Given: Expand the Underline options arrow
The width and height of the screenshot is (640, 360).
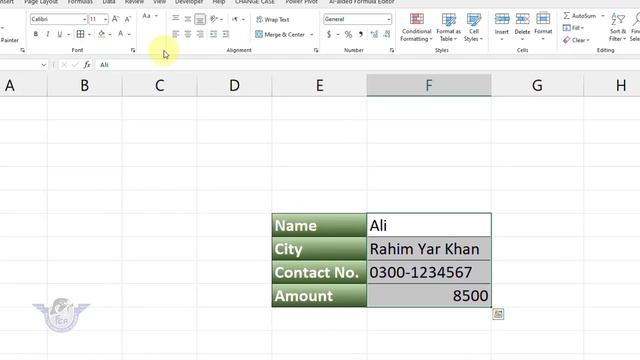Looking at the screenshot, I should tap(68, 34).
